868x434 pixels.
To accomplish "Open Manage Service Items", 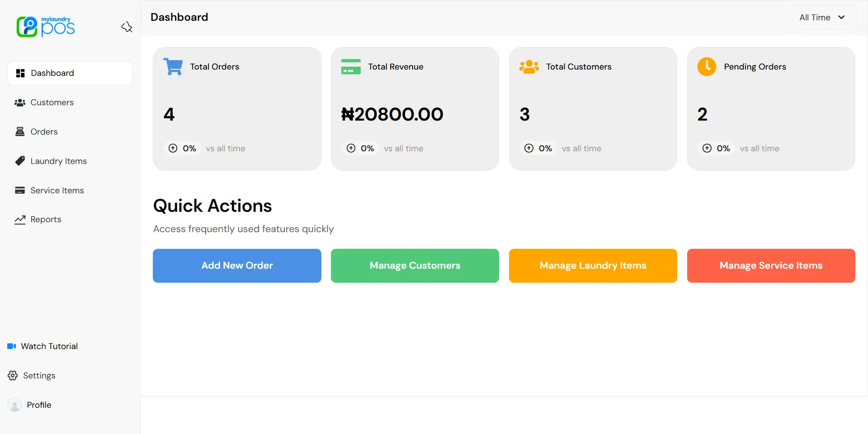I will pos(771,266).
